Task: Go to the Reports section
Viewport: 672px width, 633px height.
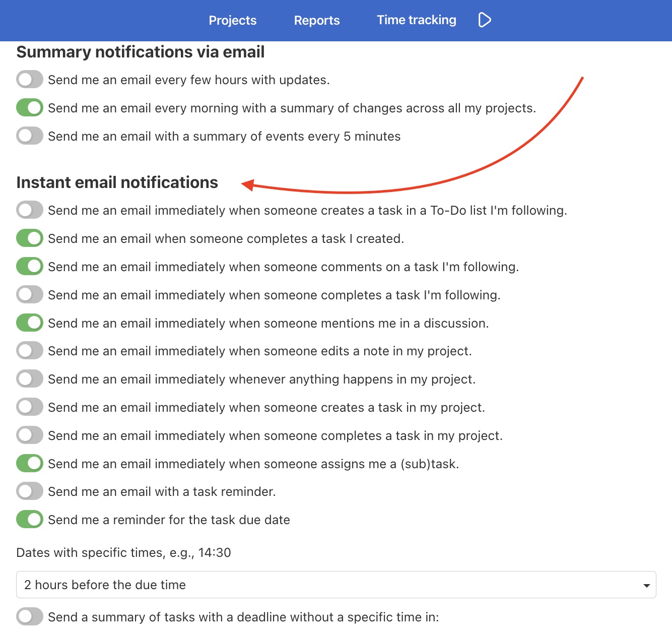Action: pyautogui.click(x=316, y=20)
